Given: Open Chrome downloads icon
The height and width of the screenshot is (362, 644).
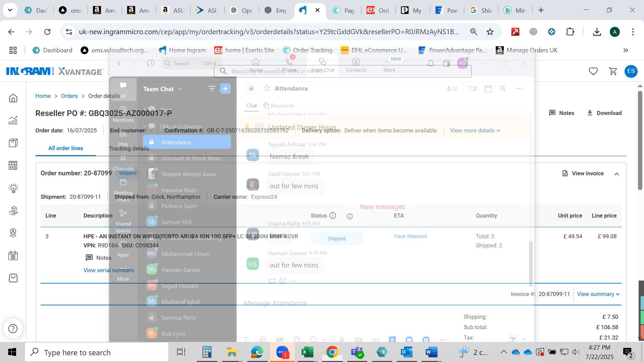Looking at the screenshot, I should (x=597, y=32).
